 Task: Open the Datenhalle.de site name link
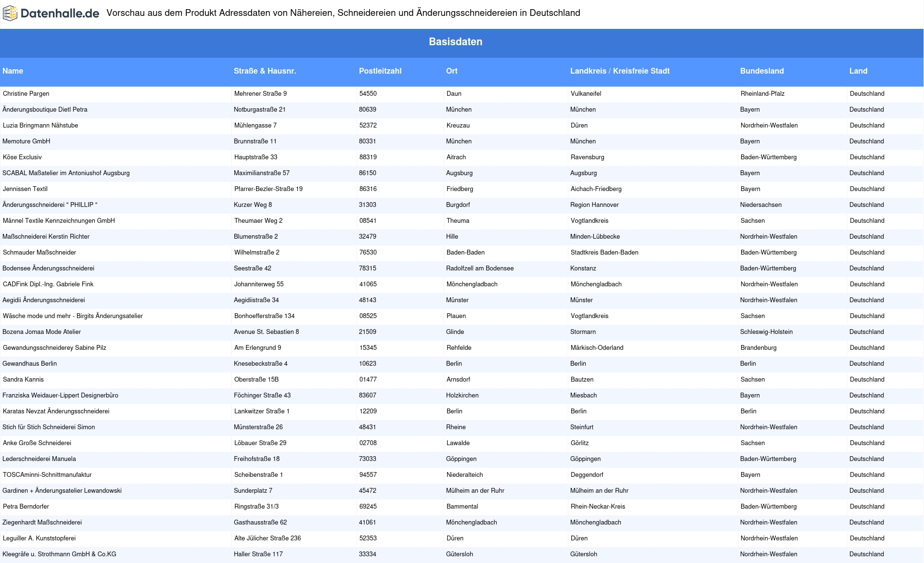pyautogui.click(x=60, y=13)
